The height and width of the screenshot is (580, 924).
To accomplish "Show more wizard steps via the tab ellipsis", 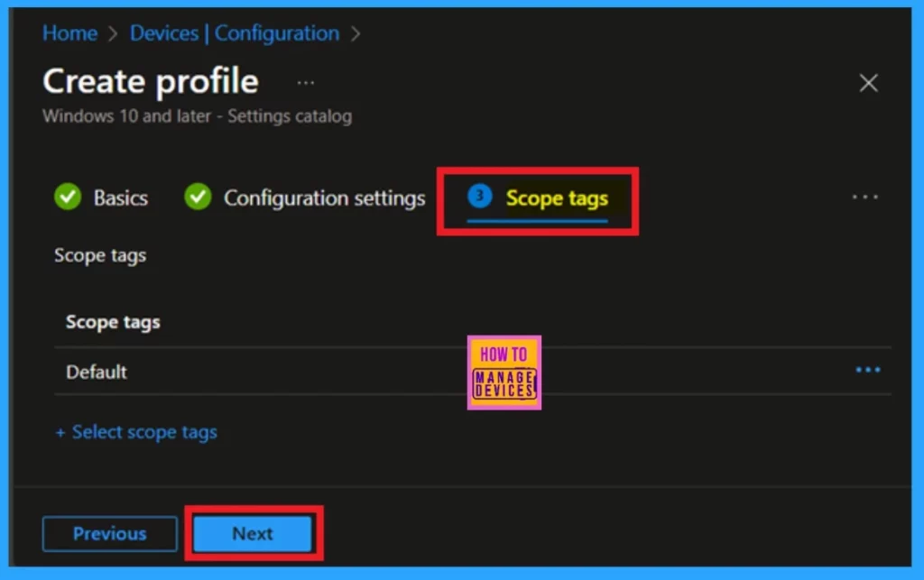I will [x=864, y=197].
